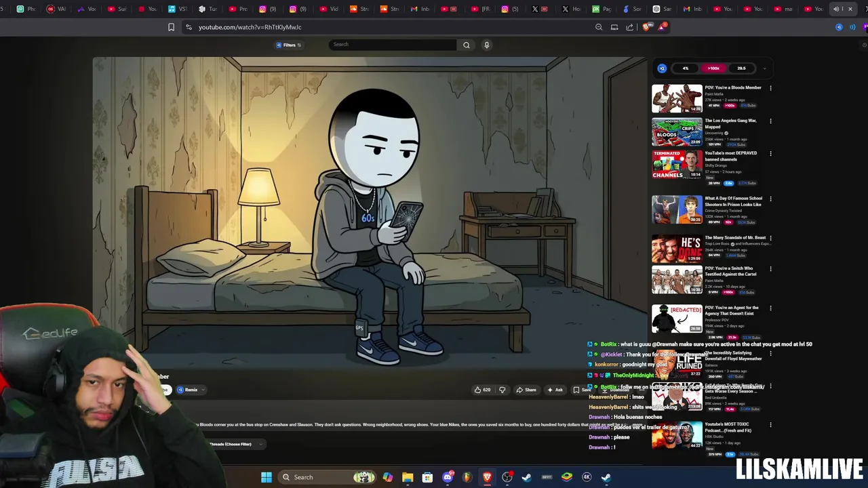Expand the stats bar chevron
Screen dimensions: 868x488
click(x=764, y=68)
